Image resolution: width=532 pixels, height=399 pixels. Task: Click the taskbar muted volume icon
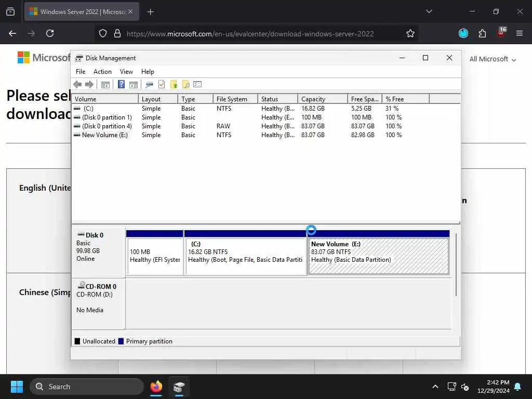[x=465, y=387]
